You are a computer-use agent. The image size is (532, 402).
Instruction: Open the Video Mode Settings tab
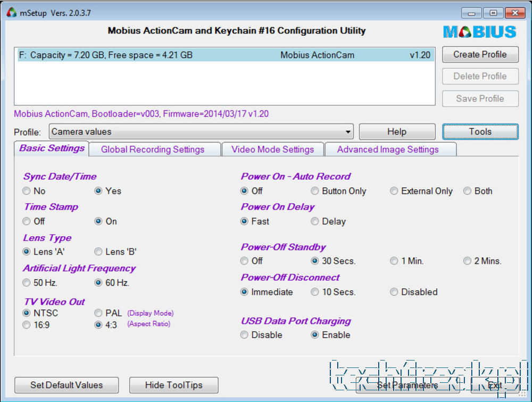point(272,149)
